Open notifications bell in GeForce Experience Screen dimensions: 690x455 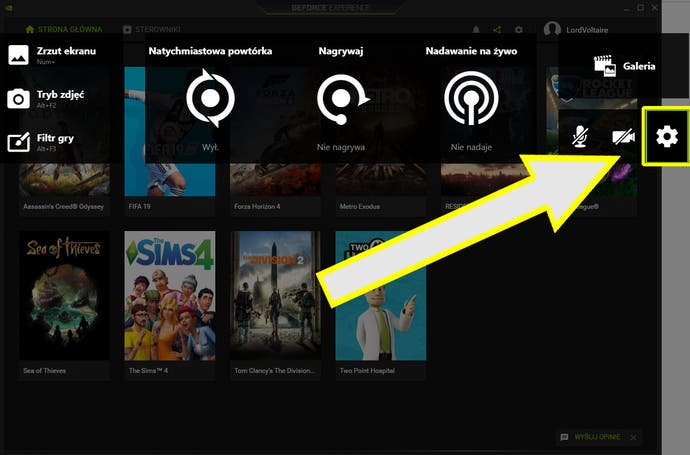(x=476, y=29)
